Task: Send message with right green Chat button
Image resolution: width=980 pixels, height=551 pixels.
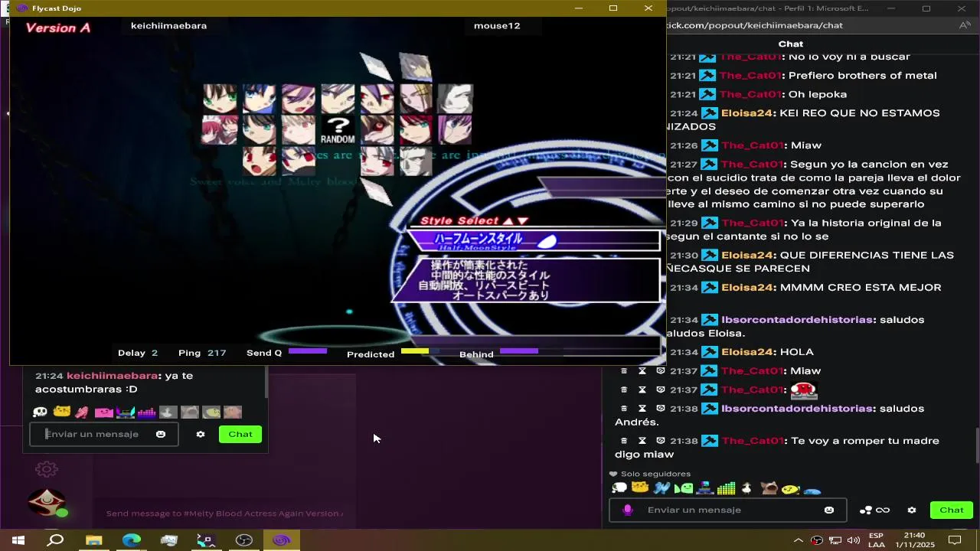Action: pyautogui.click(x=952, y=510)
